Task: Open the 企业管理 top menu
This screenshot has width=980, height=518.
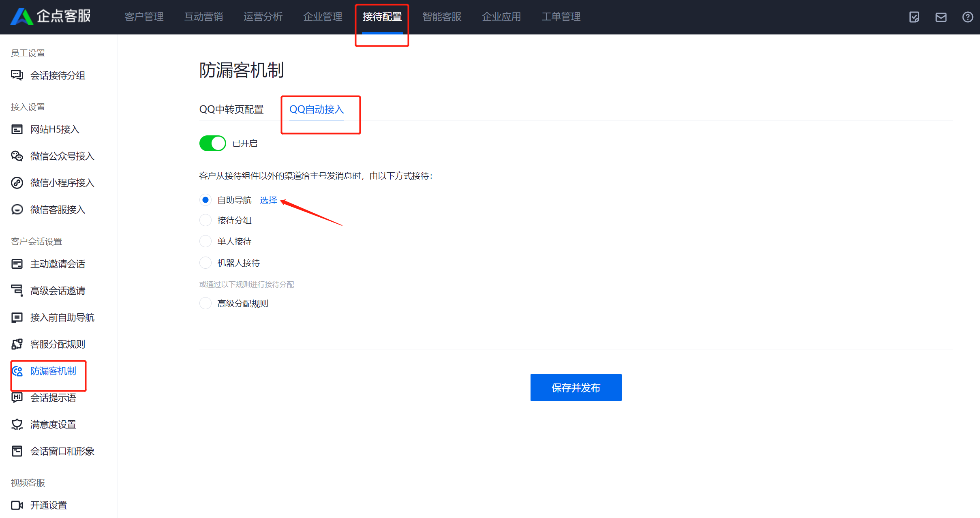Action: [x=323, y=17]
